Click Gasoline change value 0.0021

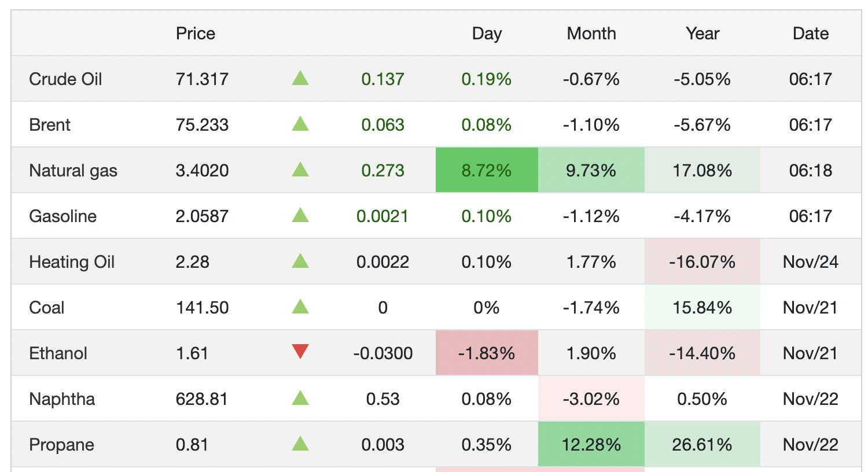click(382, 216)
